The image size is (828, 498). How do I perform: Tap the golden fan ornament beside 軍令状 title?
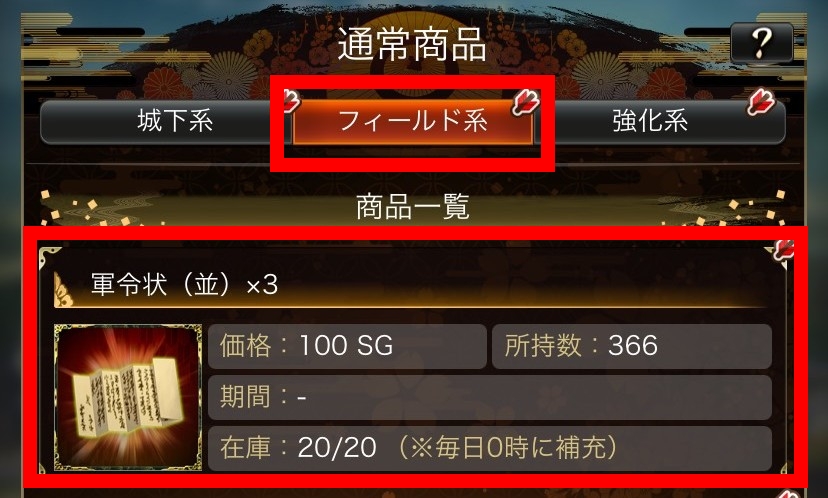click(x=63, y=289)
